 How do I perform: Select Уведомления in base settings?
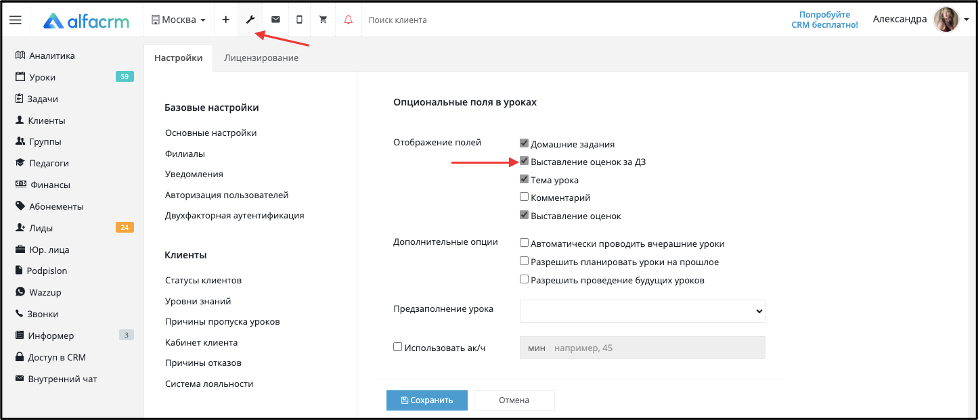(x=194, y=174)
